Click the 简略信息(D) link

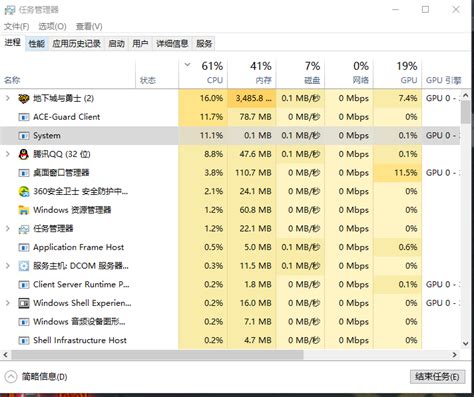pos(45,377)
